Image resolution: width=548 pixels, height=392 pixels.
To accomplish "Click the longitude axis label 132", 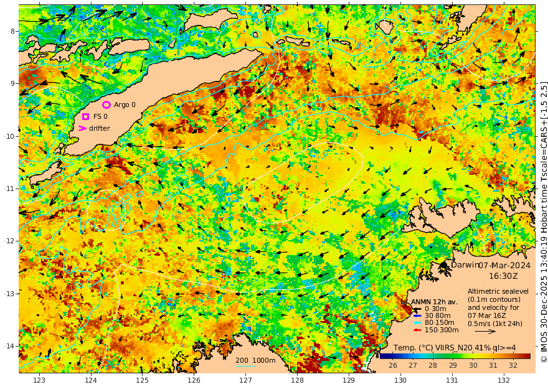I will click(504, 380).
